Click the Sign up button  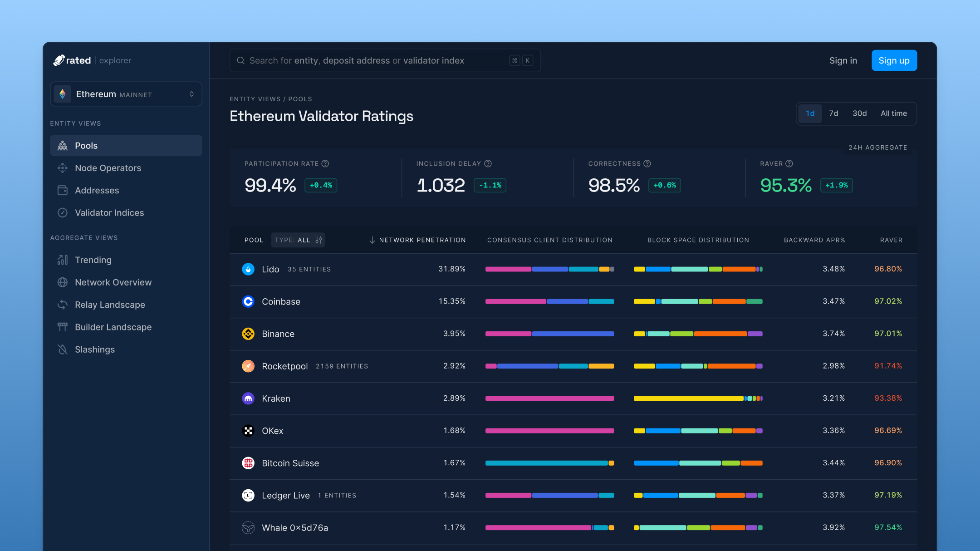894,60
